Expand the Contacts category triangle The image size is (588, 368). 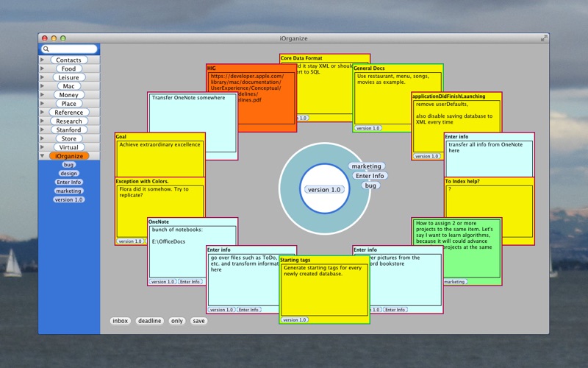tap(43, 60)
